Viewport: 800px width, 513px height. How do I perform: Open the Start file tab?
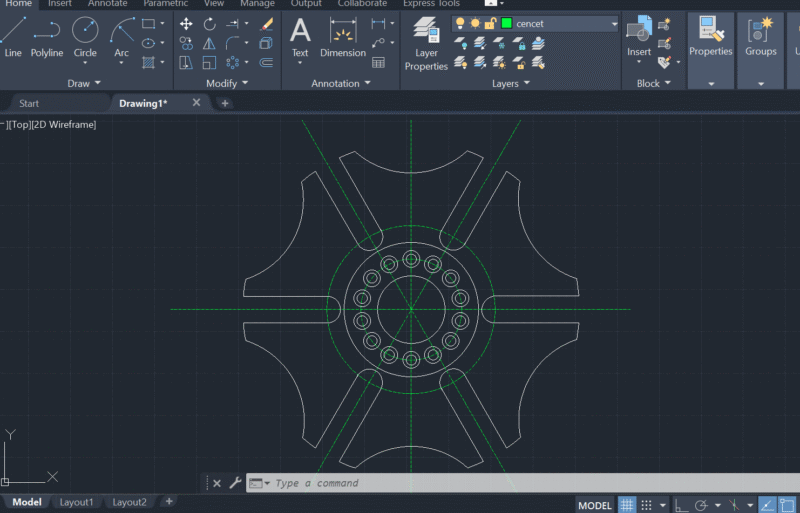29,104
